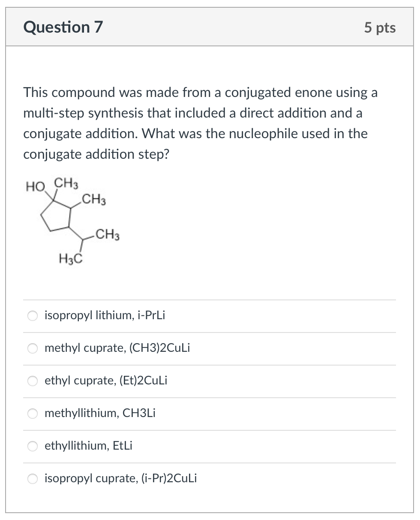Click the isopropyl cuprate answer label
The image size is (420, 520).
pos(120,478)
